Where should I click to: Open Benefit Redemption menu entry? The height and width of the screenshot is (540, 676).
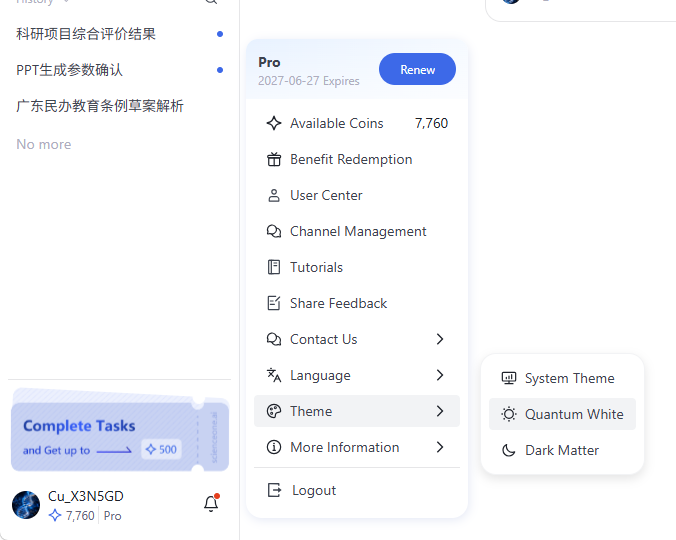coord(357,159)
